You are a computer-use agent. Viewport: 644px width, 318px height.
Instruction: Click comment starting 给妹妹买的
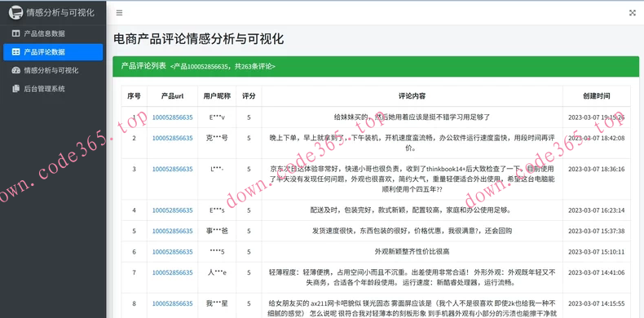pyautogui.click(x=412, y=117)
